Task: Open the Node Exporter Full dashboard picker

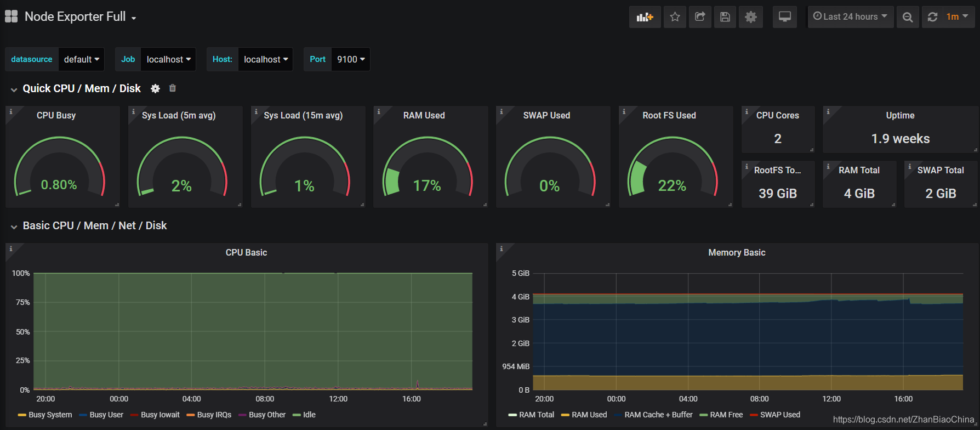Action: 80,16
